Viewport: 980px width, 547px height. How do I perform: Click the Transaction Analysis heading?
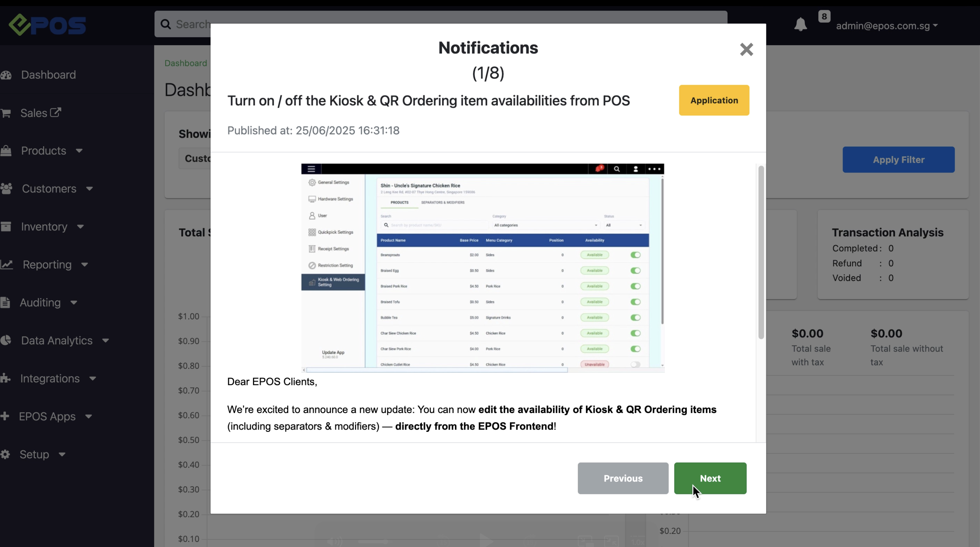coord(887,232)
